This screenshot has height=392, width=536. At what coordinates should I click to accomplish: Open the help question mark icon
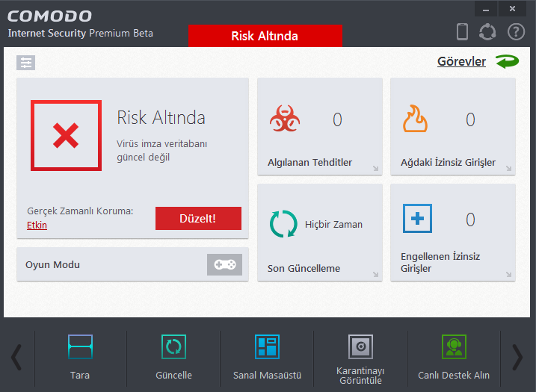click(516, 32)
